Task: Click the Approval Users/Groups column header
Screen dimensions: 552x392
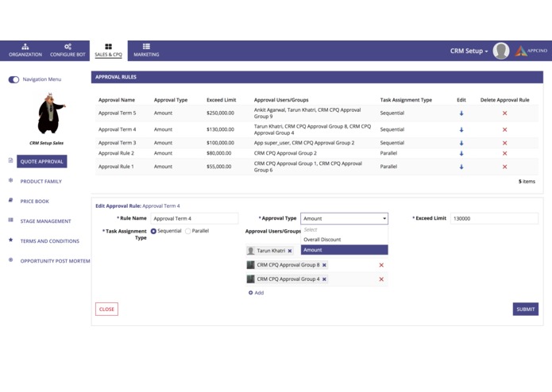Action: click(x=281, y=100)
